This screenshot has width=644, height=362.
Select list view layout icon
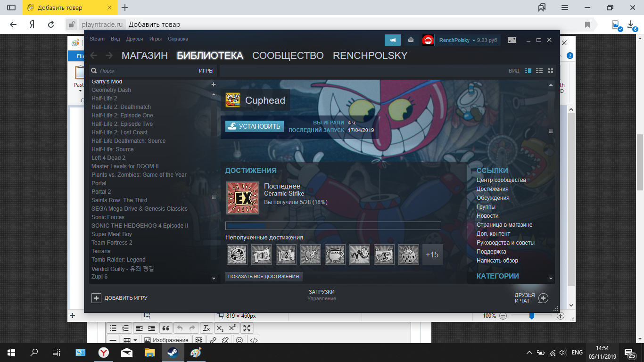[539, 71]
